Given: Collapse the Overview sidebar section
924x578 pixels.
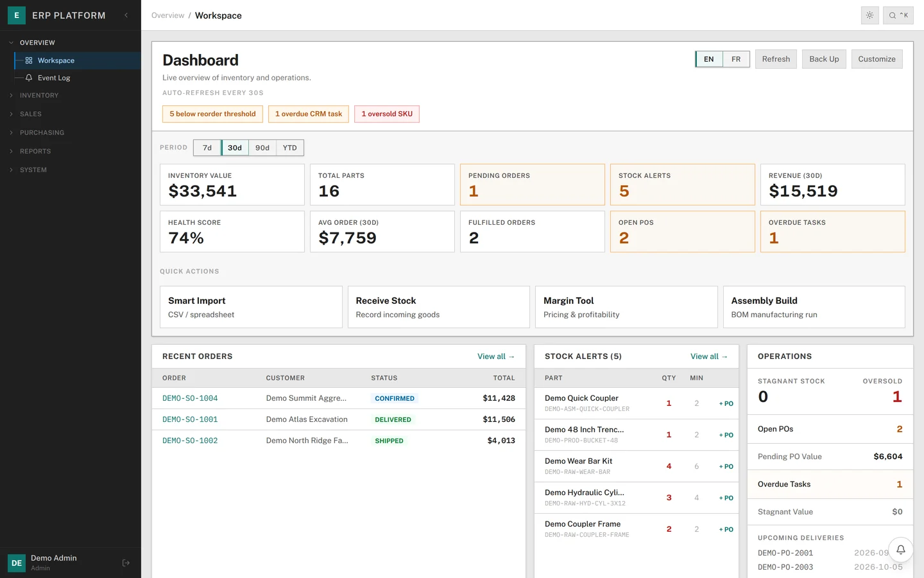Looking at the screenshot, I should (x=71, y=42).
